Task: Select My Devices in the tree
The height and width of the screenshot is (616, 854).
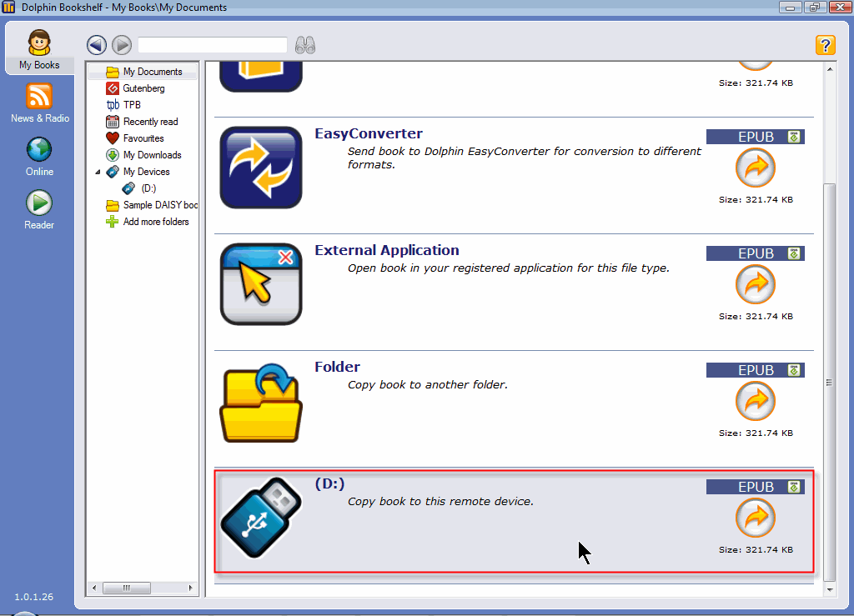Action: tap(146, 172)
